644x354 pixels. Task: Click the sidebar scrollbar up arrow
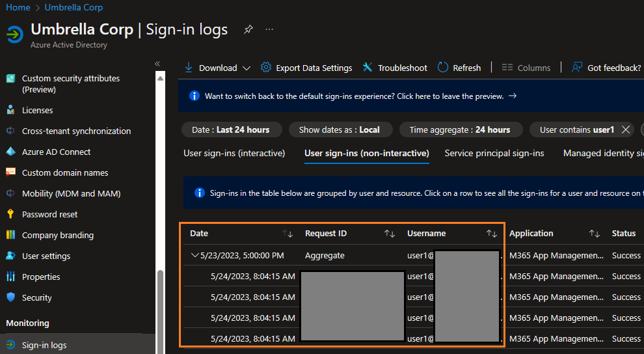pyautogui.click(x=160, y=78)
